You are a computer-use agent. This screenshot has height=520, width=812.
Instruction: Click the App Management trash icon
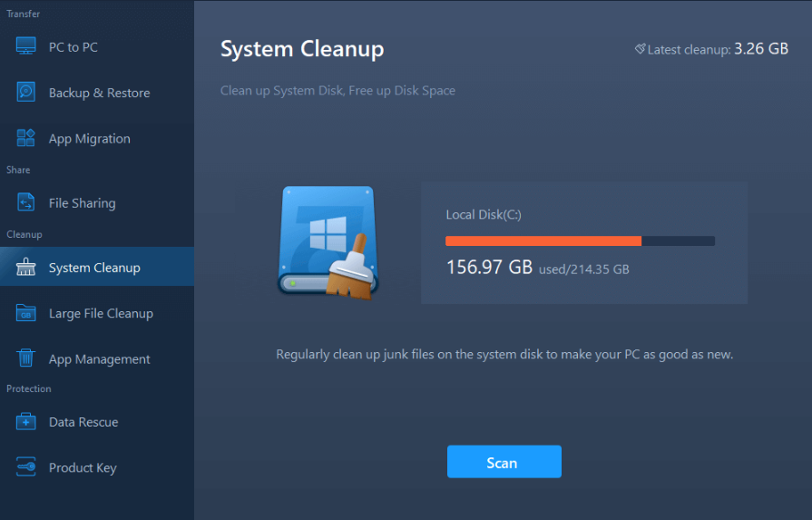[26, 358]
